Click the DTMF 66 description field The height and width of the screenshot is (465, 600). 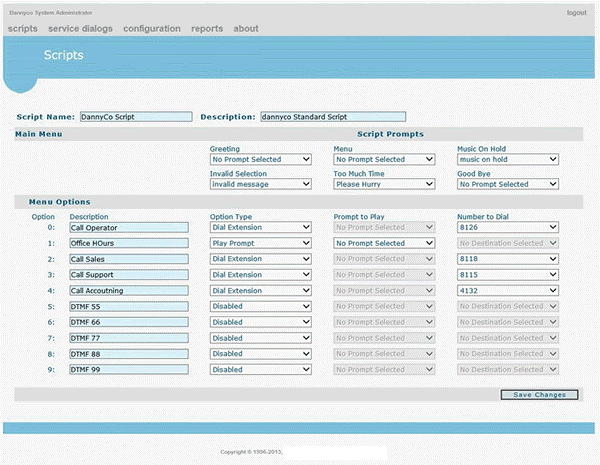[x=129, y=322]
